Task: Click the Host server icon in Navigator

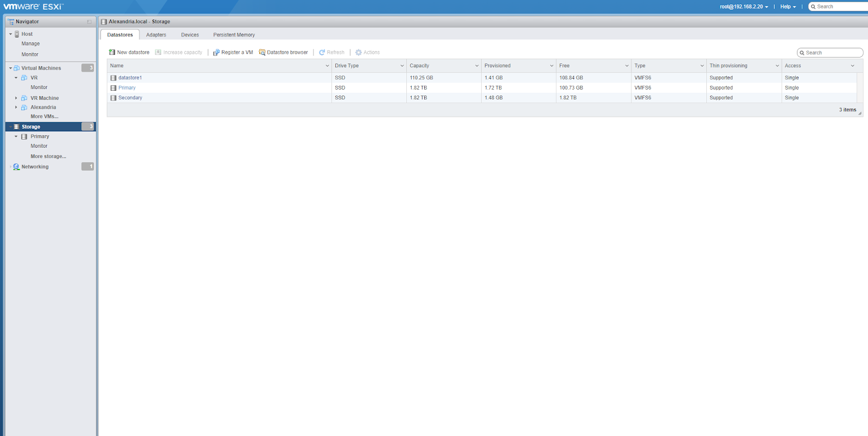Action: pyautogui.click(x=17, y=34)
